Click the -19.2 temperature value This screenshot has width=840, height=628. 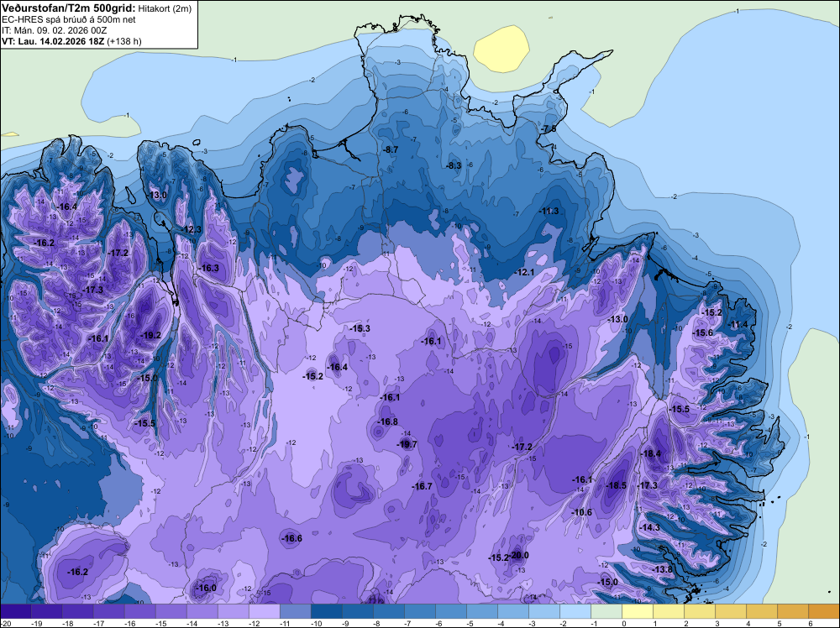point(150,335)
